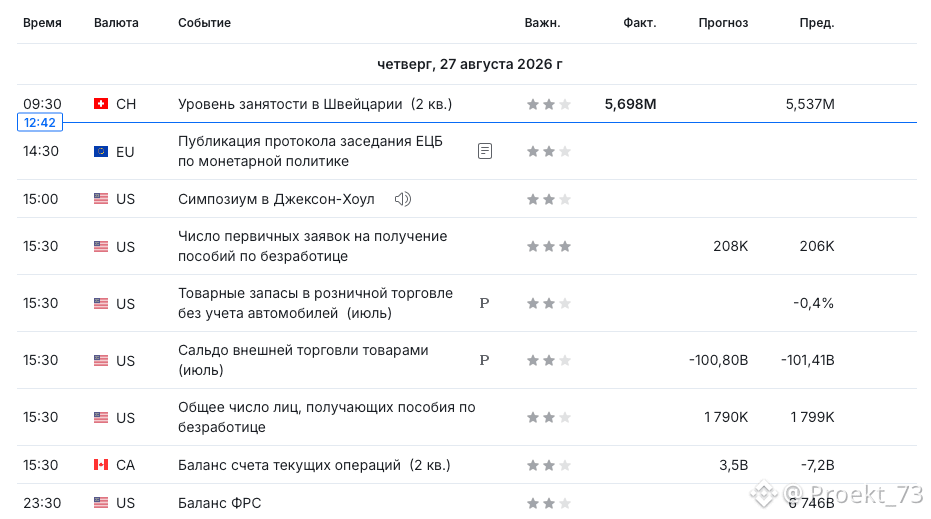
Task: Open Уровень занятости в Швейцарии event
Action: 315,105
